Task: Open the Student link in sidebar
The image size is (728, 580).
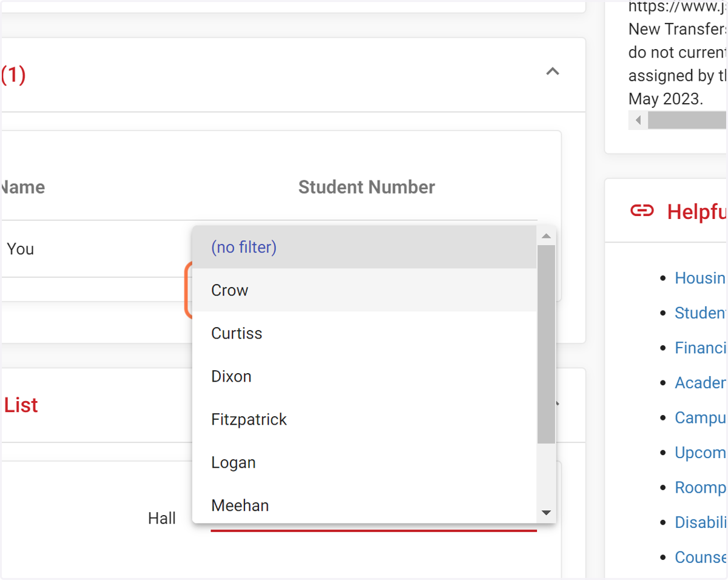Action: tap(701, 312)
